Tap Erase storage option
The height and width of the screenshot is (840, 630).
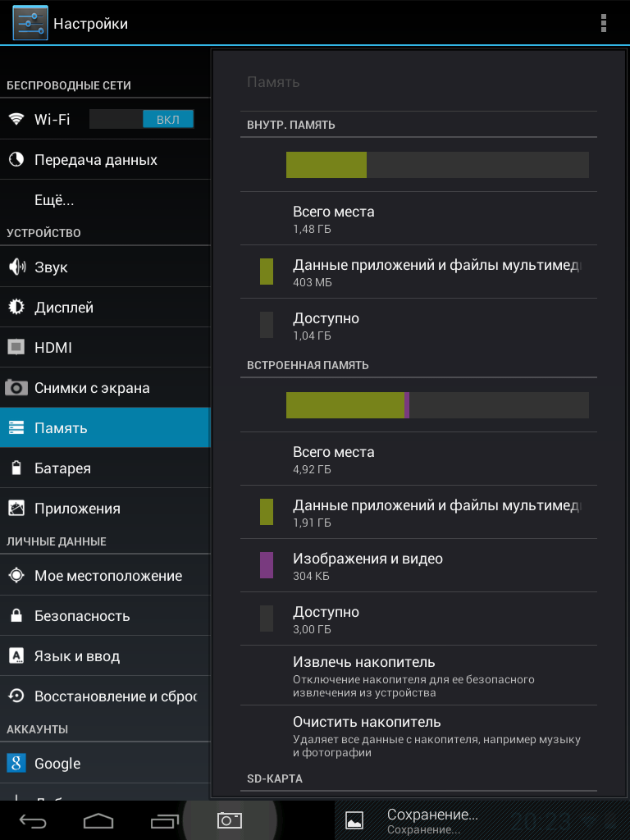pyautogui.click(x=418, y=736)
